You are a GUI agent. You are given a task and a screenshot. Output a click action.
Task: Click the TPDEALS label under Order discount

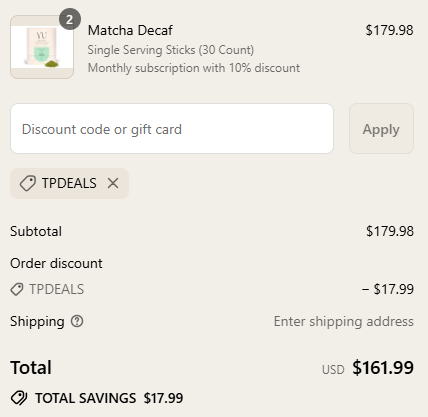57,289
